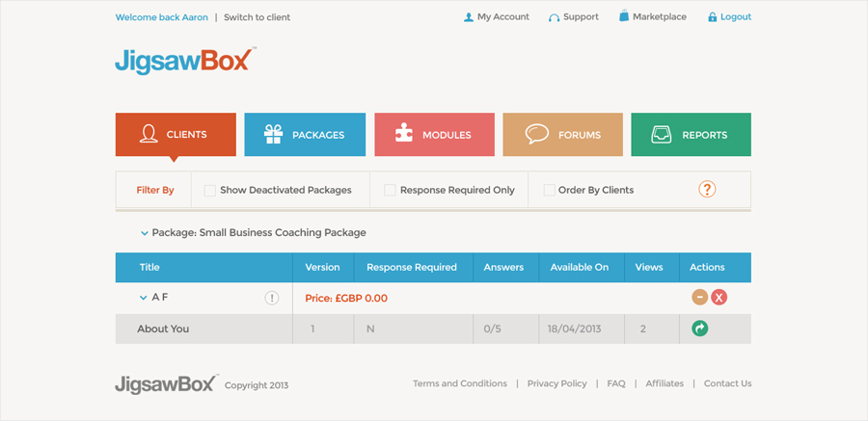Open the Marketplace link
The width and height of the screenshot is (868, 421).
pos(660,17)
